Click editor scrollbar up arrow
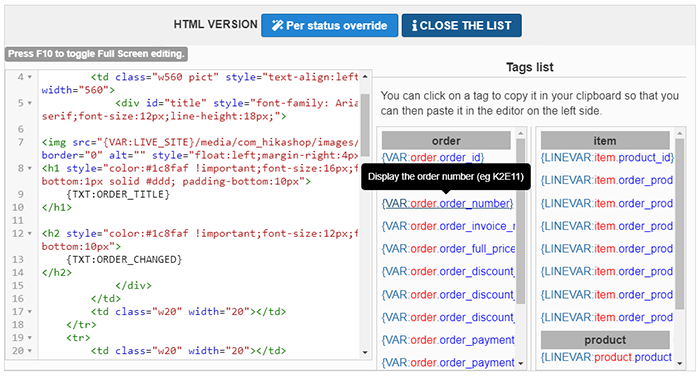 coord(365,77)
